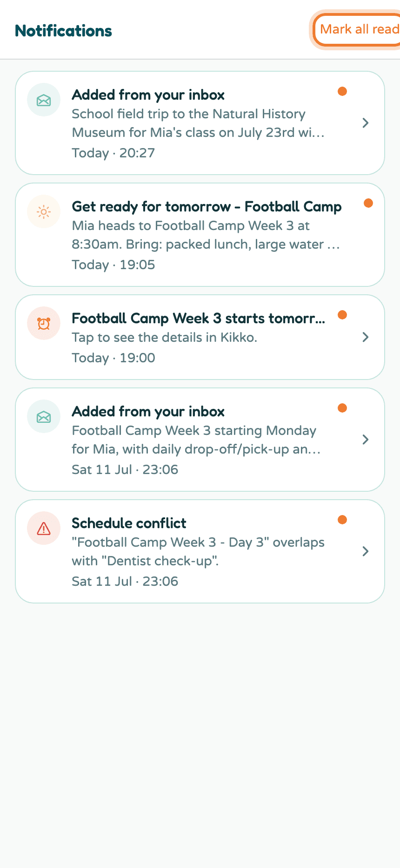The image size is (400, 868).
Task: Open Get ready for tomorrow – Football Camp title
Action: point(207,207)
